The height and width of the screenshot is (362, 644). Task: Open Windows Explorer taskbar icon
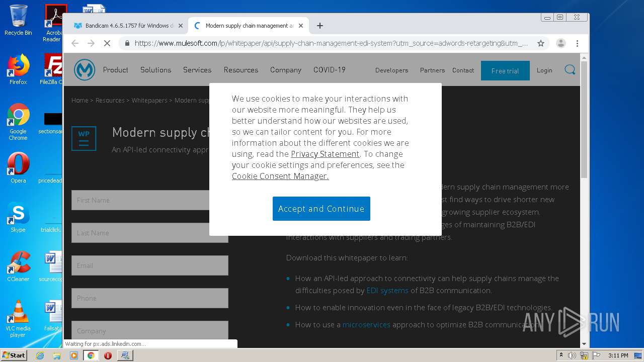[x=57, y=355]
